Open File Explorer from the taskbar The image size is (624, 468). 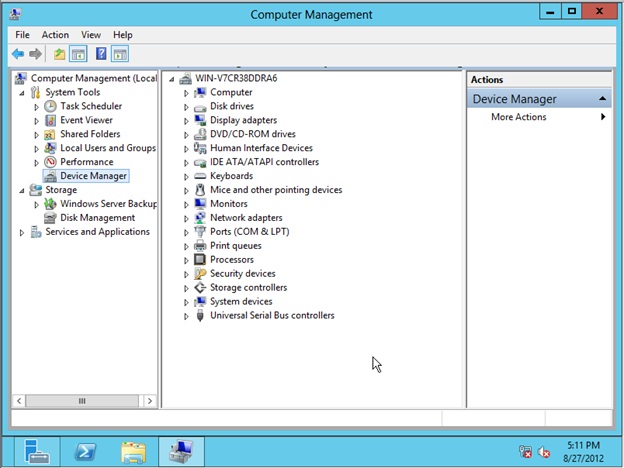[x=133, y=452]
